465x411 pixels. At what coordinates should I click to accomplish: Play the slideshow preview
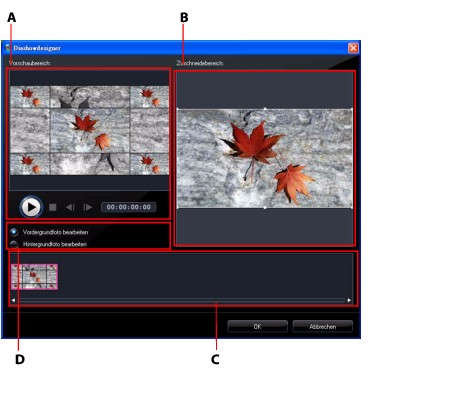pyautogui.click(x=31, y=207)
